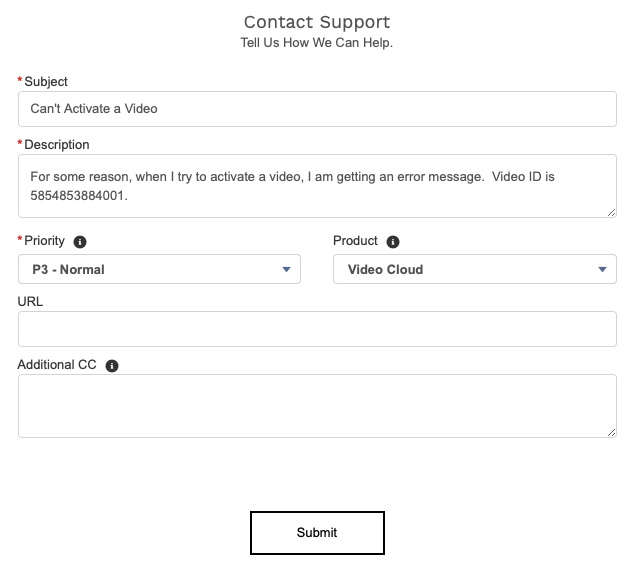Expand the Product dropdown showing Video Cloud
The width and height of the screenshot is (637, 567).
tap(474, 269)
